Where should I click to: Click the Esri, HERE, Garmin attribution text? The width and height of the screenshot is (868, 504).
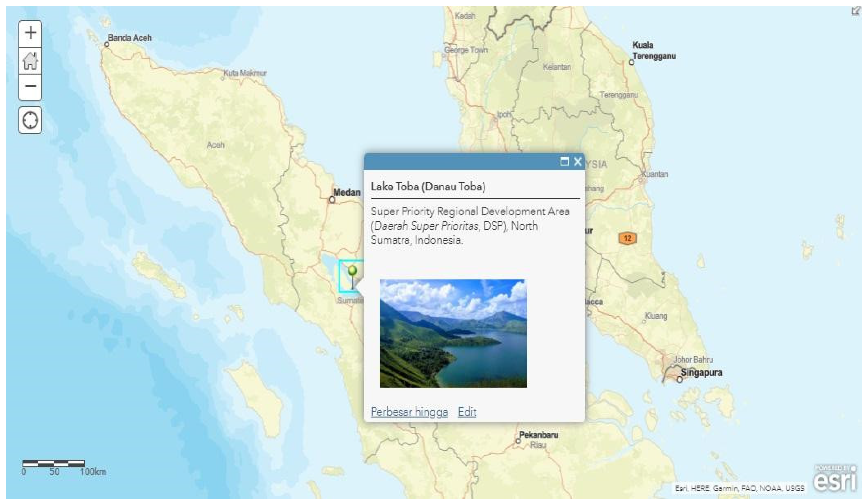pos(739,489)
